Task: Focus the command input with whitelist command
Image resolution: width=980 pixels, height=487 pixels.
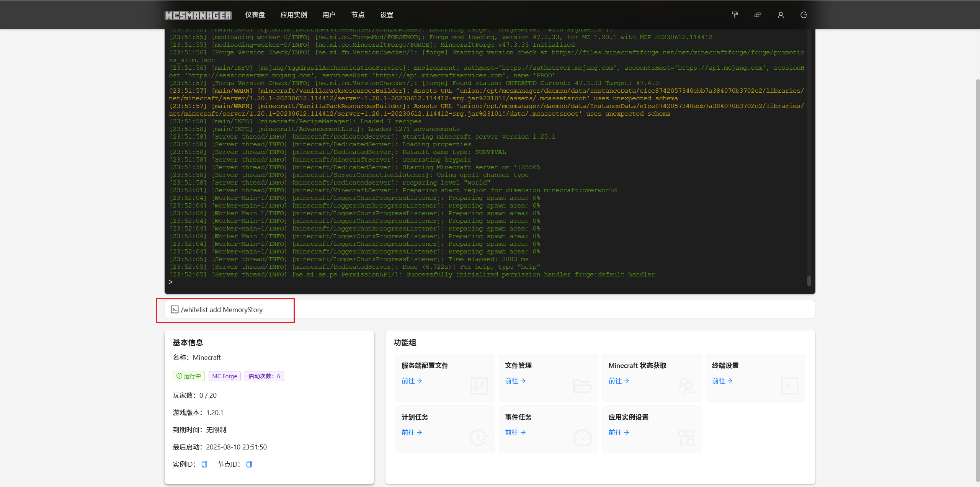Action: (490, 309)
